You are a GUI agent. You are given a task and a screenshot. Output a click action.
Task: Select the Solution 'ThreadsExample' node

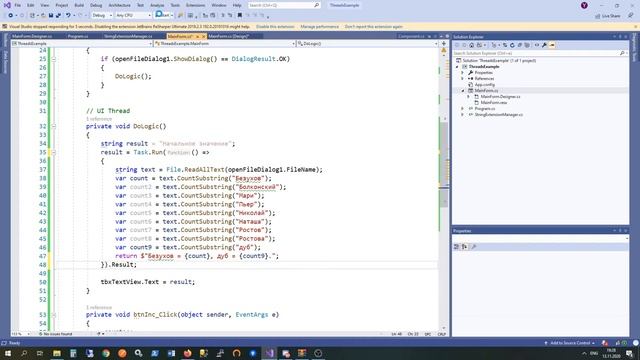tap(499, 60)
